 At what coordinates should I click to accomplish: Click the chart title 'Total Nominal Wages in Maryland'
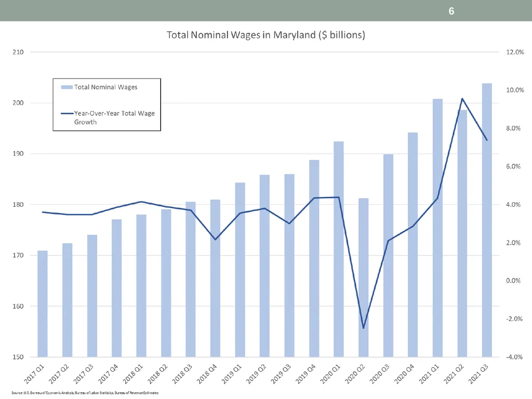pyautogui.click(x=265, y=35)
